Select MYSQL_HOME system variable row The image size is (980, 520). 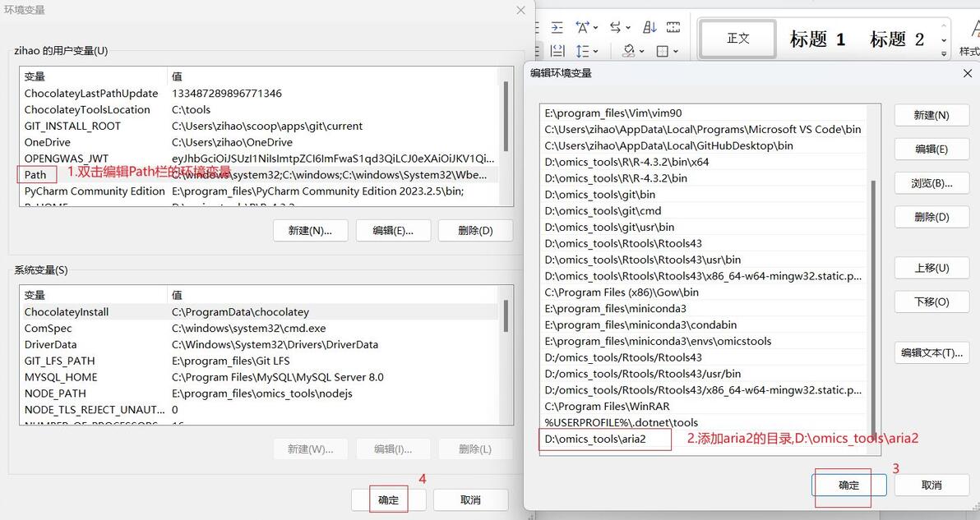pyautogui.click(x=259, y=377)
